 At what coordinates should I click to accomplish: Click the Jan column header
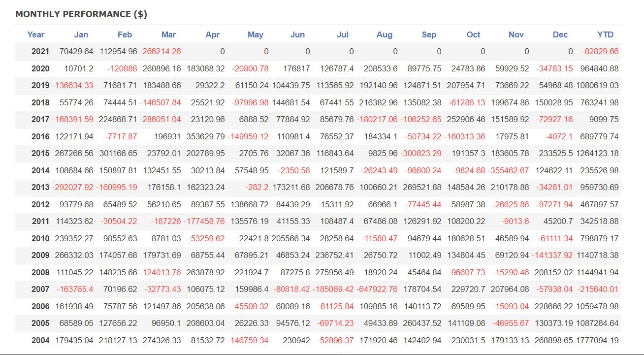[x=81, y=34]
